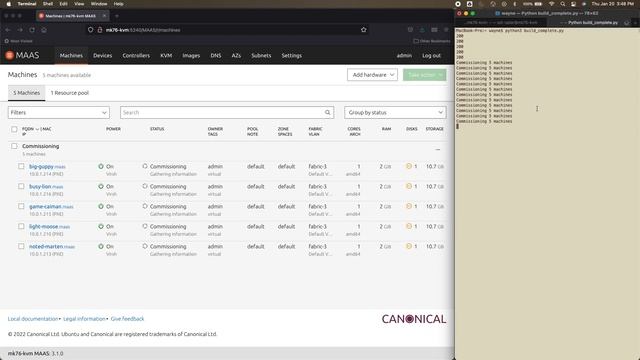Check the Commissioning group checkbox
This screenshot has width=640, height=360.
[x=14, y=146]
